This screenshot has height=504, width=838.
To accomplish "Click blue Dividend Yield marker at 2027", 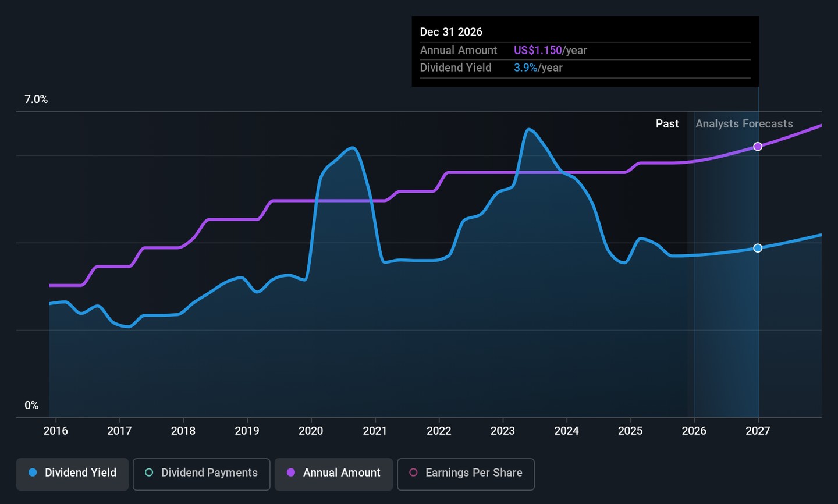I will 758,248.
